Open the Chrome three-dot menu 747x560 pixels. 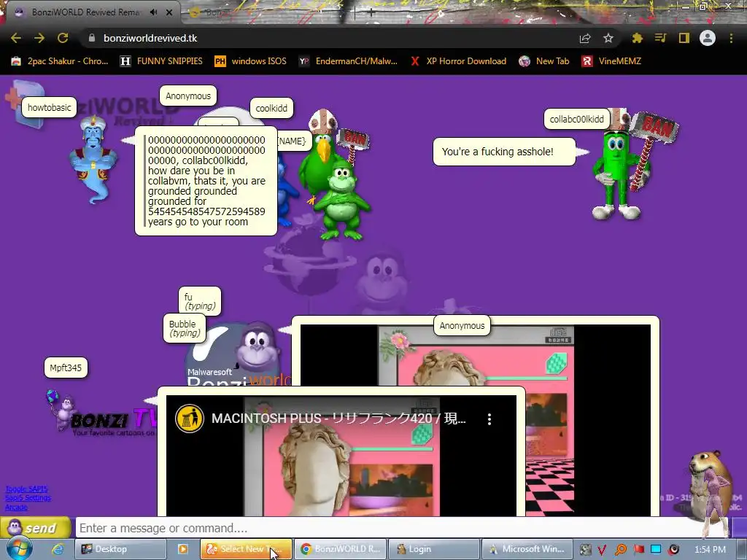coord(731,38)
